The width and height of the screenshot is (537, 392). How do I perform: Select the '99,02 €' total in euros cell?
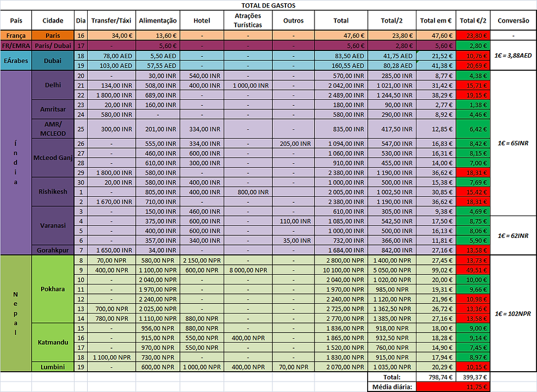tap(436, 270)
